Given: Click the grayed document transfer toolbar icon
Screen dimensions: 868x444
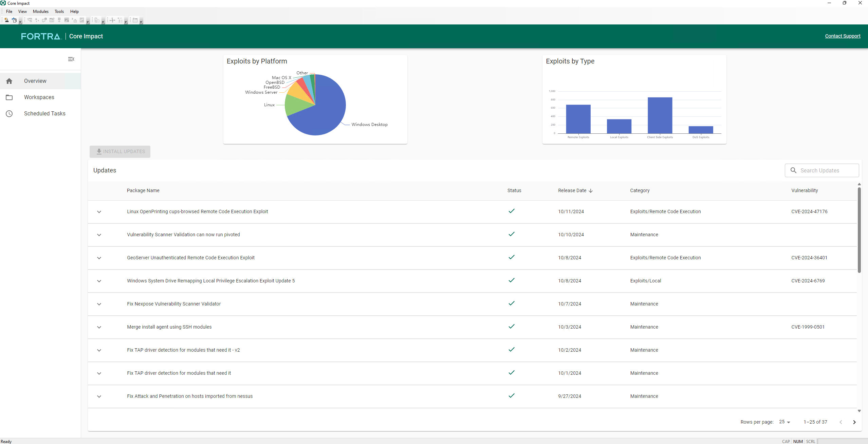Looking at the screenshot, I should click(97, 20).
